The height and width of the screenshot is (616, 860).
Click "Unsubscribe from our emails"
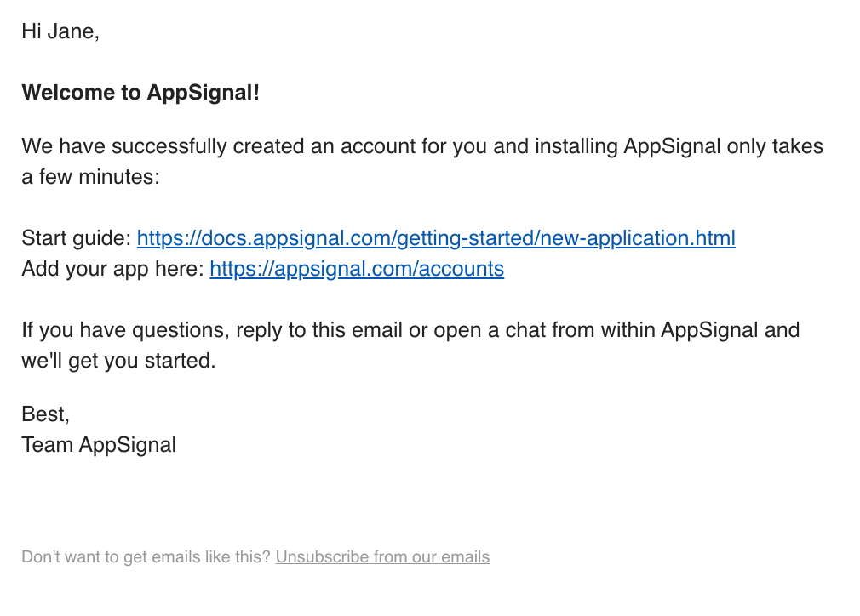(381, 556)
